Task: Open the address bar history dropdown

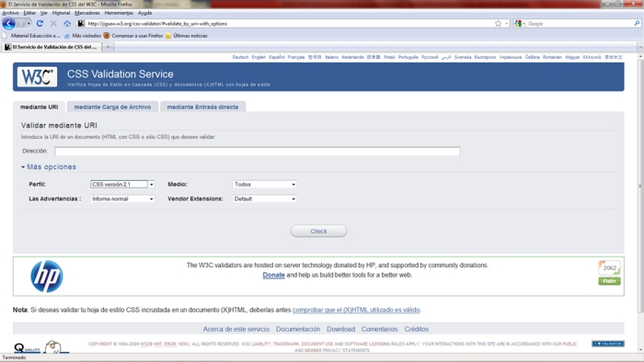Action: click(506, 24)
